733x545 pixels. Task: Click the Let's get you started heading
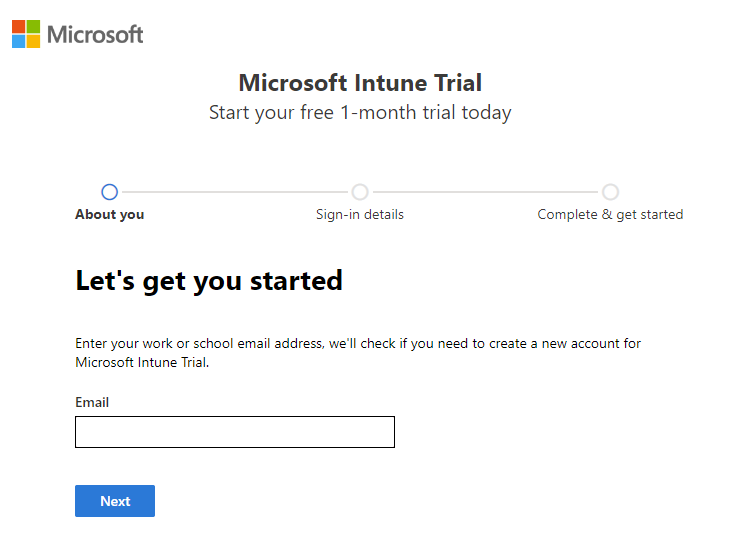point(209,281)
